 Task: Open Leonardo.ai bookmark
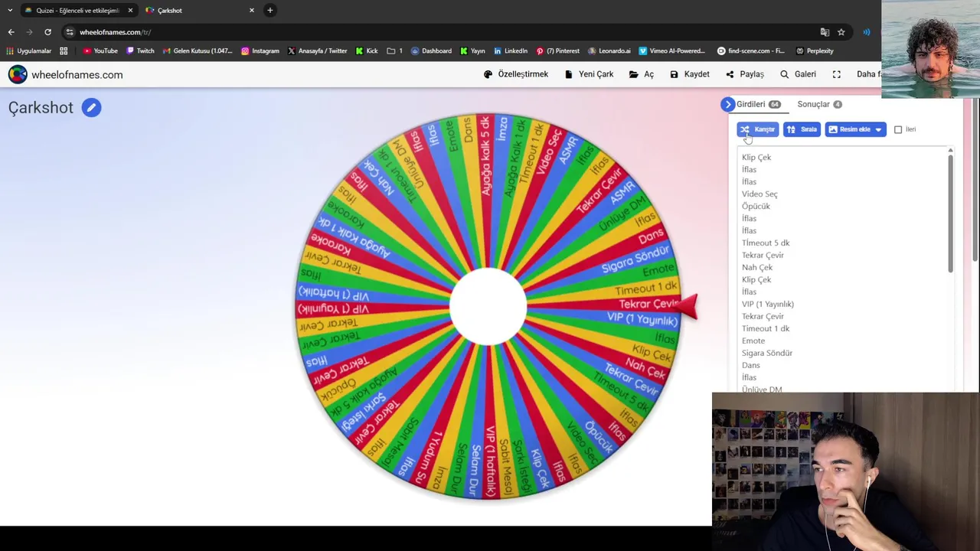[609, 51]
